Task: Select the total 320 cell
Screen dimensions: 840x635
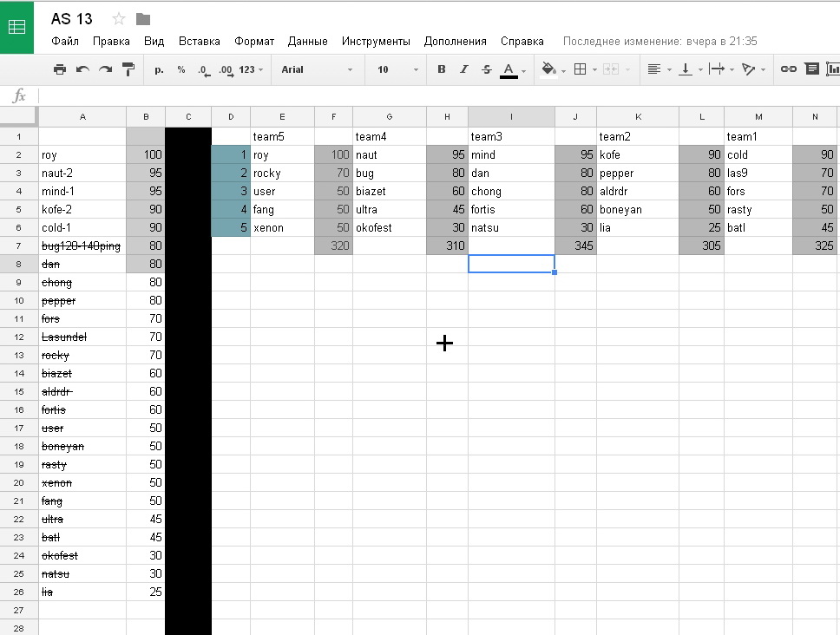Action: [333, 245]
